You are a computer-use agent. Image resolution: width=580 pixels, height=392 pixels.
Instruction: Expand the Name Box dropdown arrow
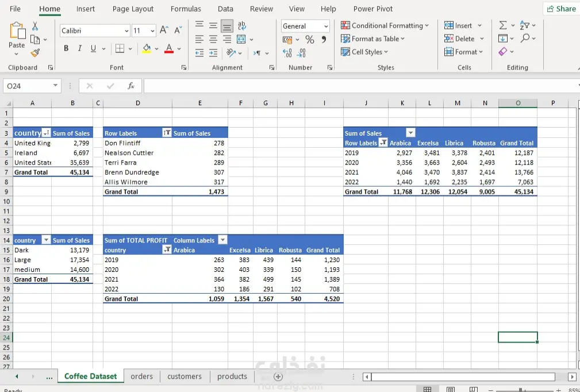point(55,86)
